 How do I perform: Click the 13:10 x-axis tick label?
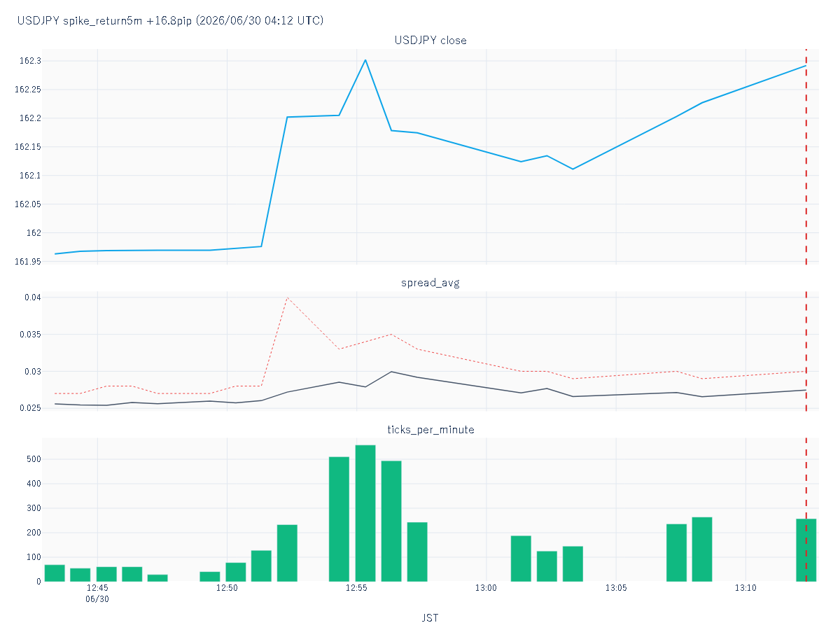pyautogui.click(x=746, y=588)
